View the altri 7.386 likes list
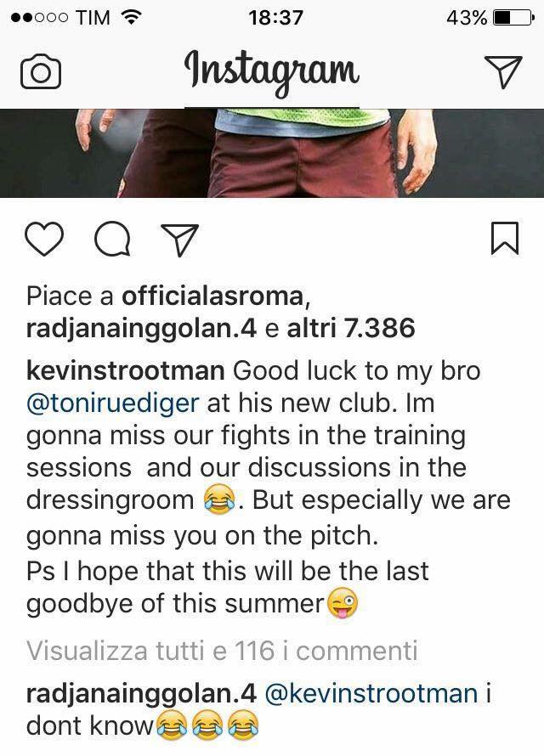 pyautogui.click(x=351, y=328)
